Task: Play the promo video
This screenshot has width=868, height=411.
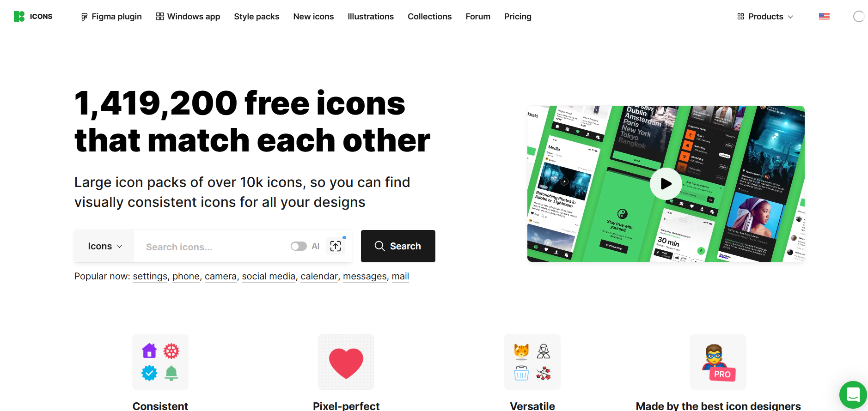Action: 666,184
